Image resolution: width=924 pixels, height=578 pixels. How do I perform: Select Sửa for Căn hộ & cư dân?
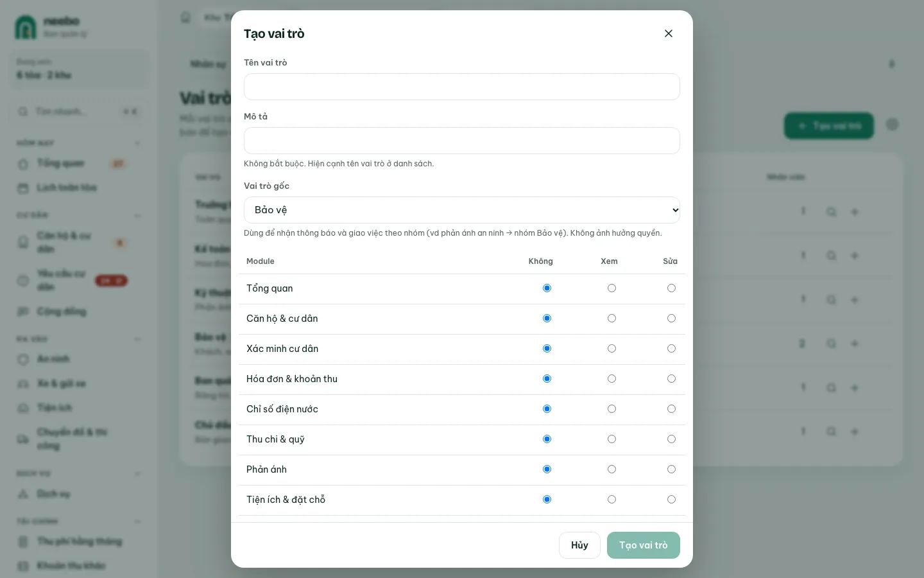pos(671,319)
